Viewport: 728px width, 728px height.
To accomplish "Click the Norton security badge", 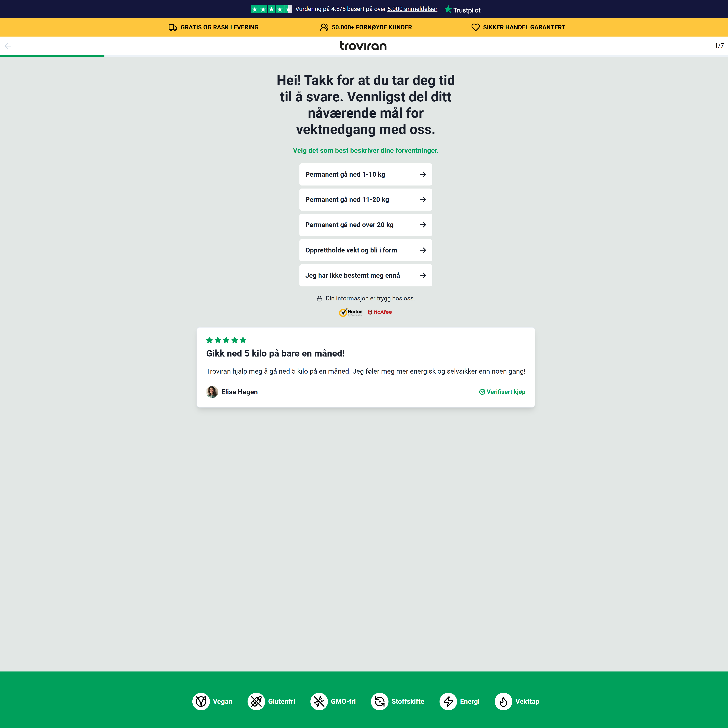I will point(350,312).
